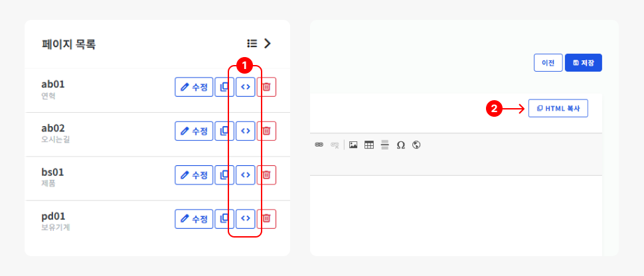Delete the bs01 page
The height and width of the screenshot is (276, 644).
(266, 174)
